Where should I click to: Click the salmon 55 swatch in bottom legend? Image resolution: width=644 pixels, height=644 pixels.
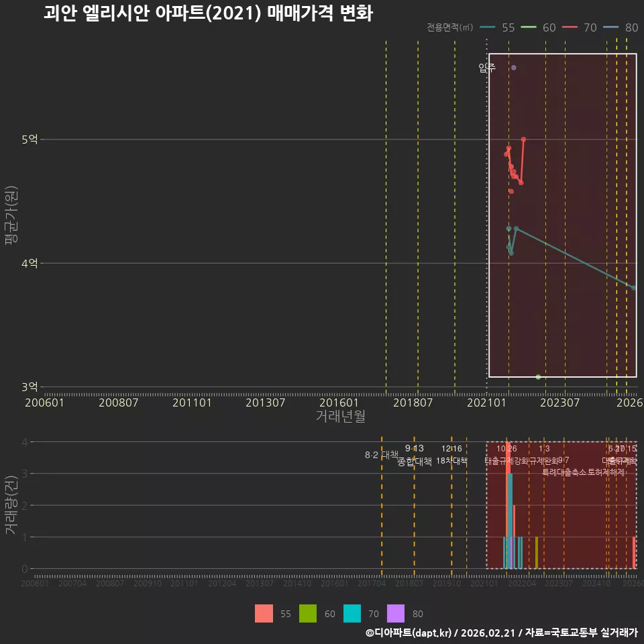(264, 614)
